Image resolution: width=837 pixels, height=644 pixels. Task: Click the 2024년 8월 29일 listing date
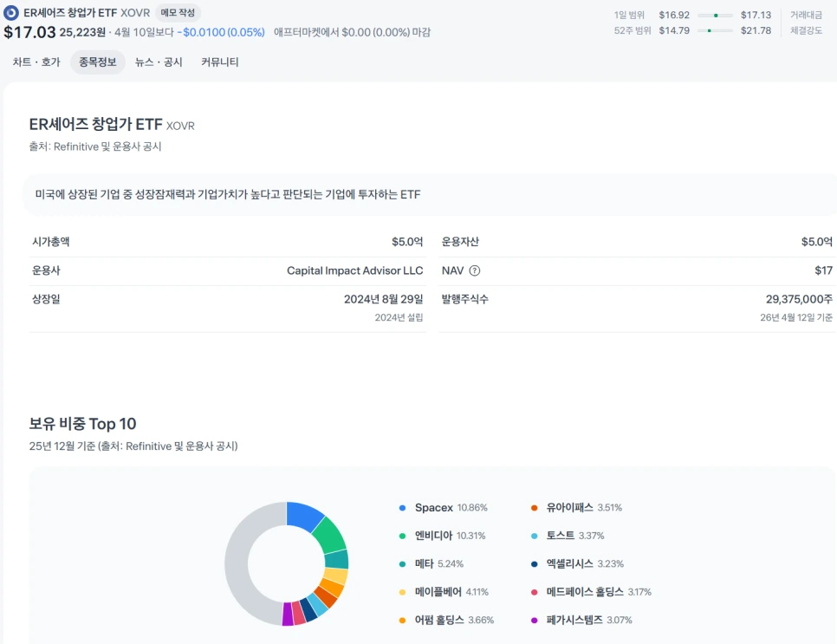(x=383, y=299)
